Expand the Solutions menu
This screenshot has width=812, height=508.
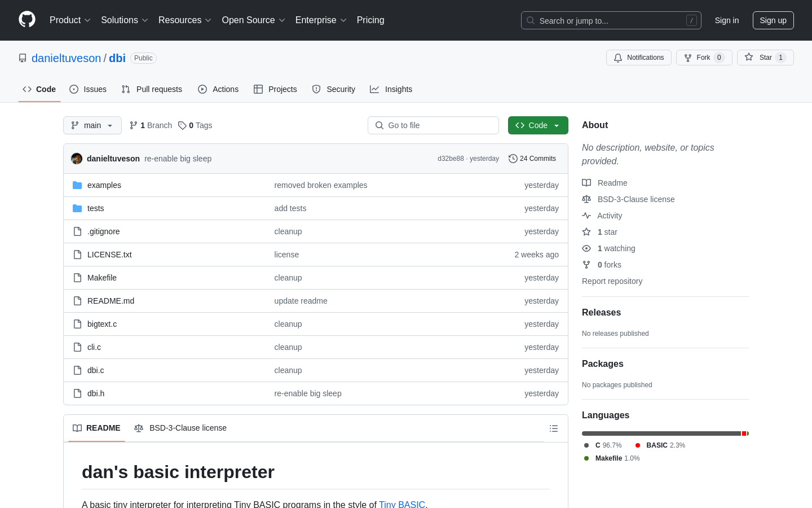click(x=125, y=20)
